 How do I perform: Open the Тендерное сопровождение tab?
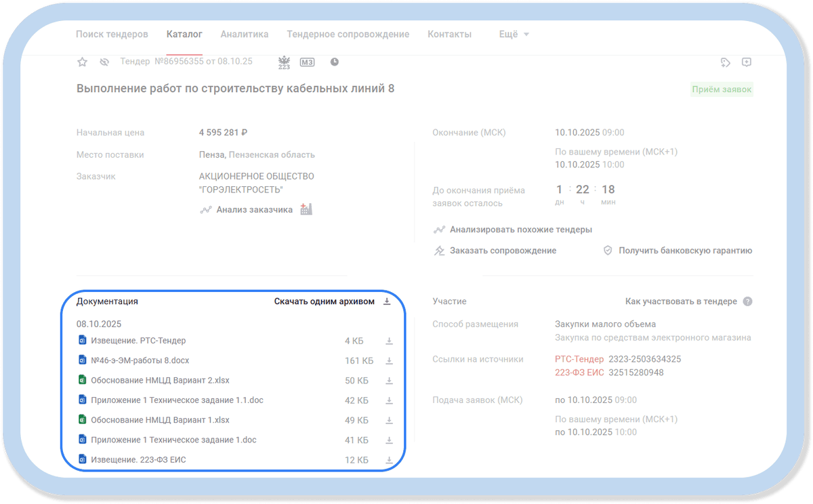348,34
